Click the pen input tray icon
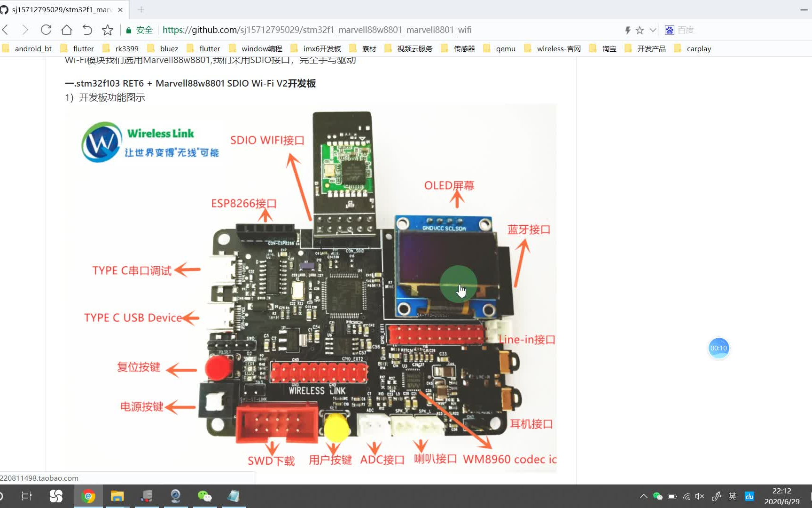 tap(717, 496)
